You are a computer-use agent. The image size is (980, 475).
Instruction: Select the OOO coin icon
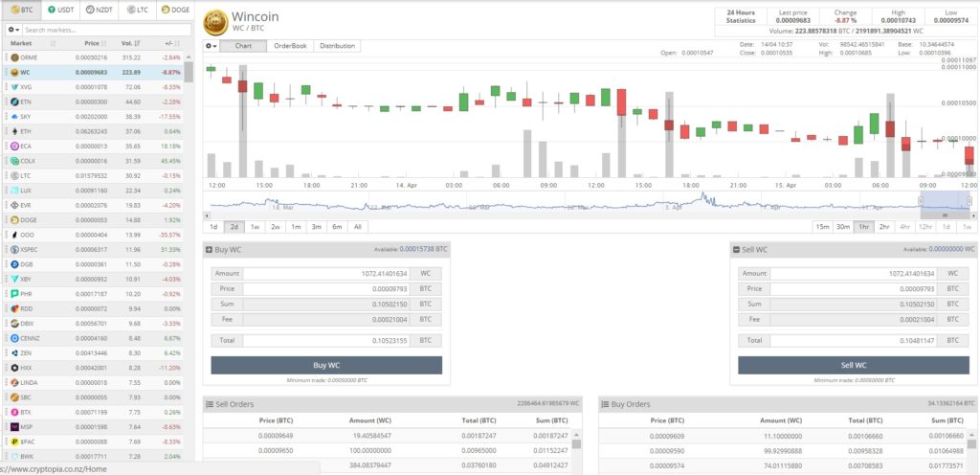tap(14, 235)
